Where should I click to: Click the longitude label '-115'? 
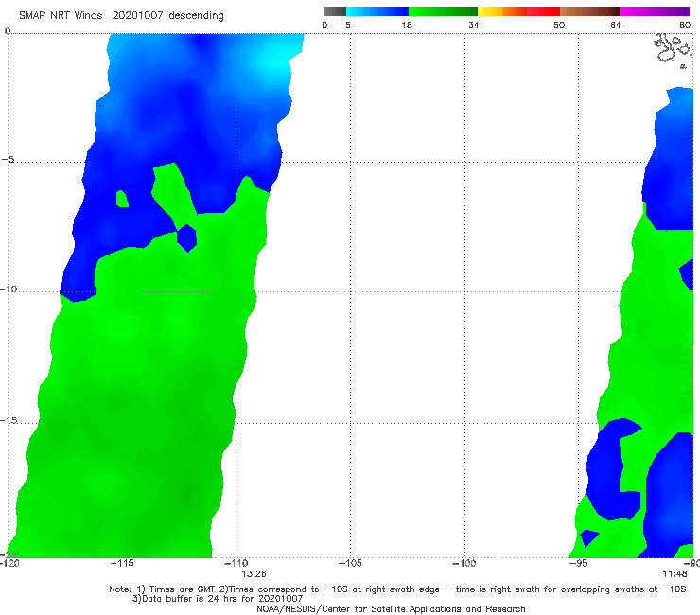tap(122, 563)
